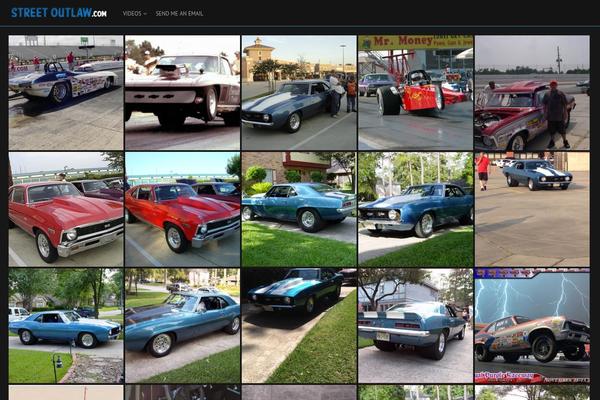View the blue Camaro near tan building photo
The image size is (600, 400).
click(299, 93)
